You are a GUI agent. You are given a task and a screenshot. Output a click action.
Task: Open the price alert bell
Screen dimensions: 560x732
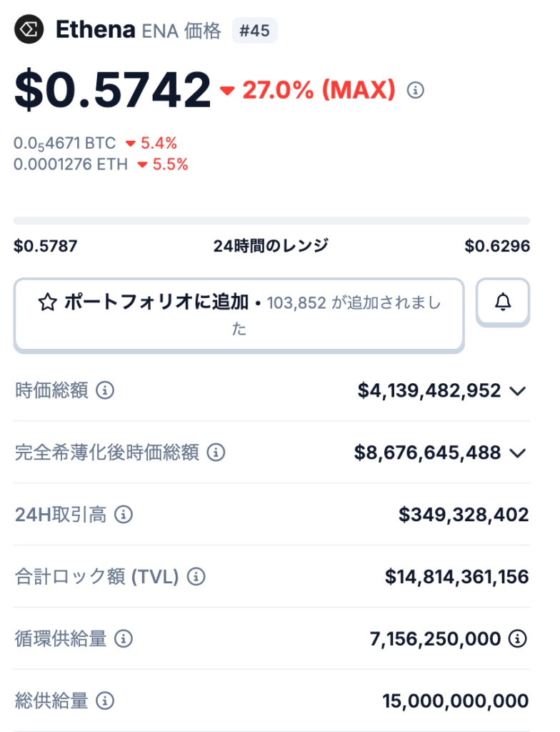tap(503, 302)
